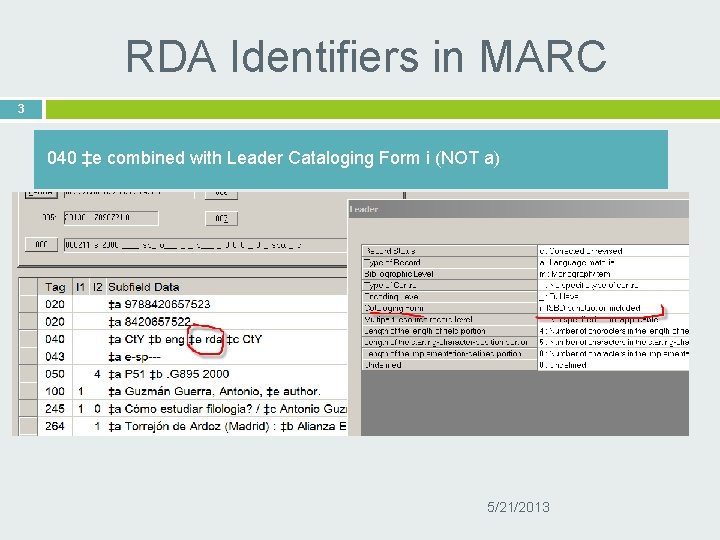Click the Torrejón de Ardoz (Madrid) data
The height and width of the screenshot is (540, 720).
click(227, 426)
